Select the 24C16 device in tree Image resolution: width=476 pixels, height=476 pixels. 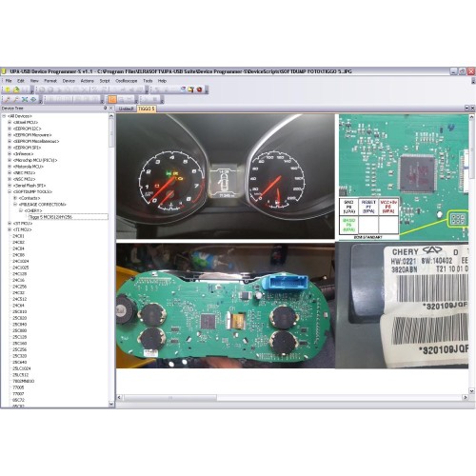(x=18, y=280)
